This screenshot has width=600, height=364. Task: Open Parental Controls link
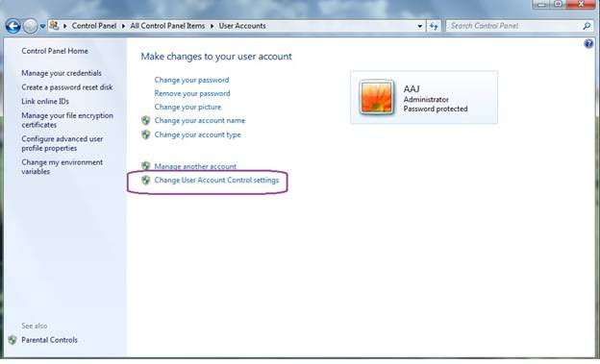(x=49, y=340)
